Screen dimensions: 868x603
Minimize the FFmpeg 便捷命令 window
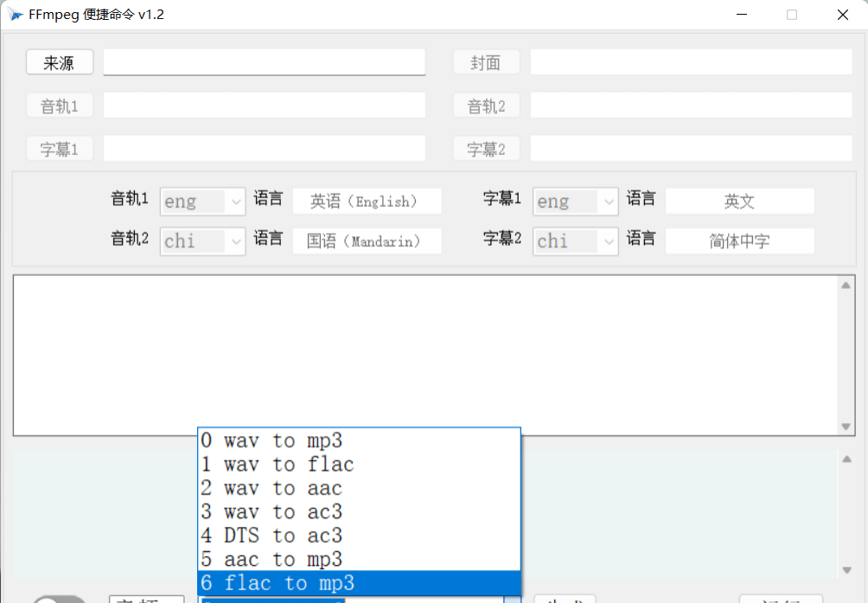(742, 15)
